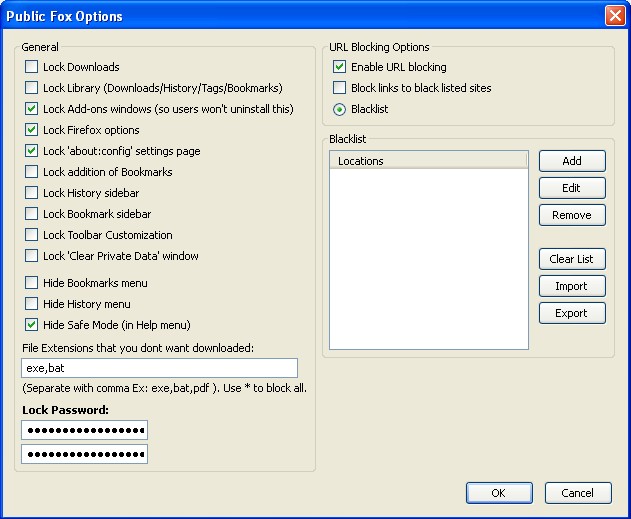Click the Edit blacklist button
Image resolution: width=631 pixels, height=519 pixels.
pyautogui.click(x=572, y=188)
